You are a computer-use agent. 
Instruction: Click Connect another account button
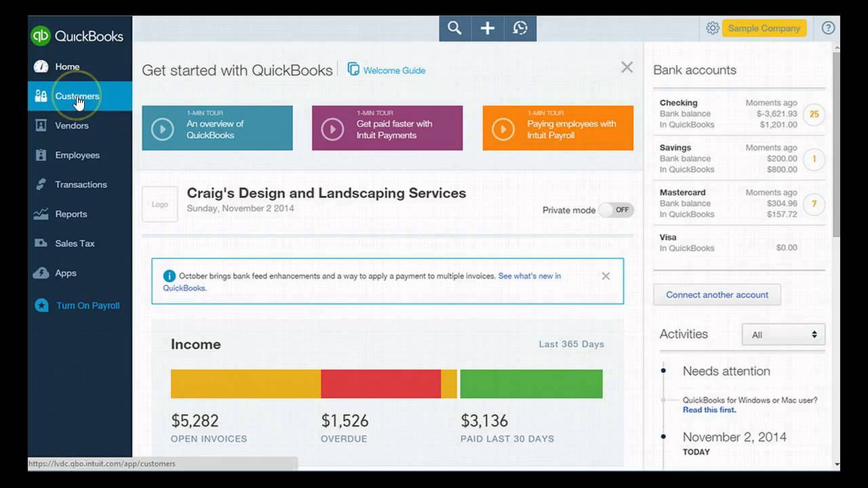point(717,295)
